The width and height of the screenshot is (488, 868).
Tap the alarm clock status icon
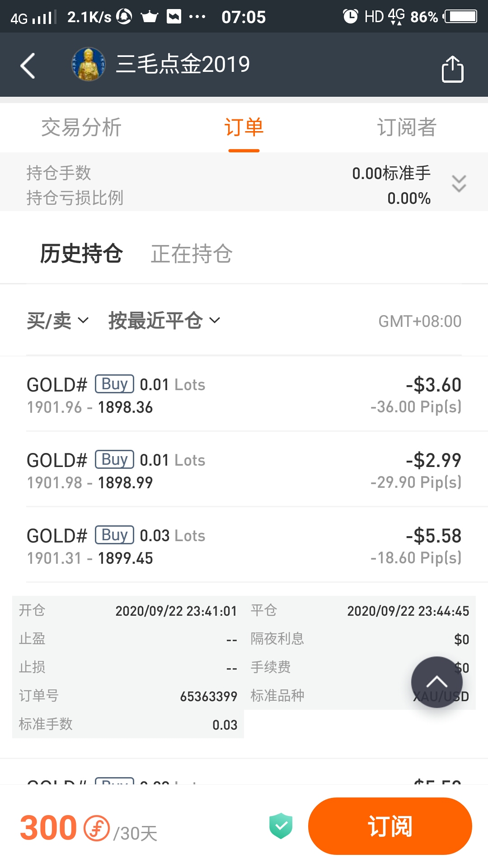click(x=350, y=17)
